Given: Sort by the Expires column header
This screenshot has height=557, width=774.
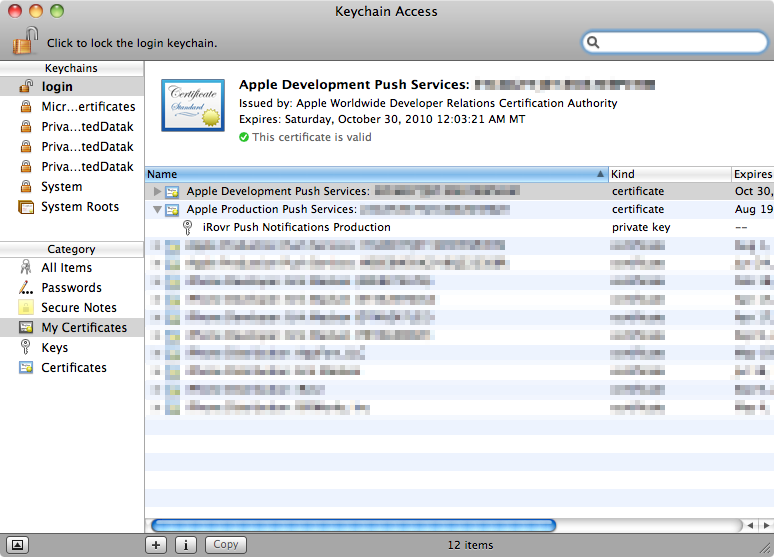Looking at the screenshot, I should coord(752,174).
